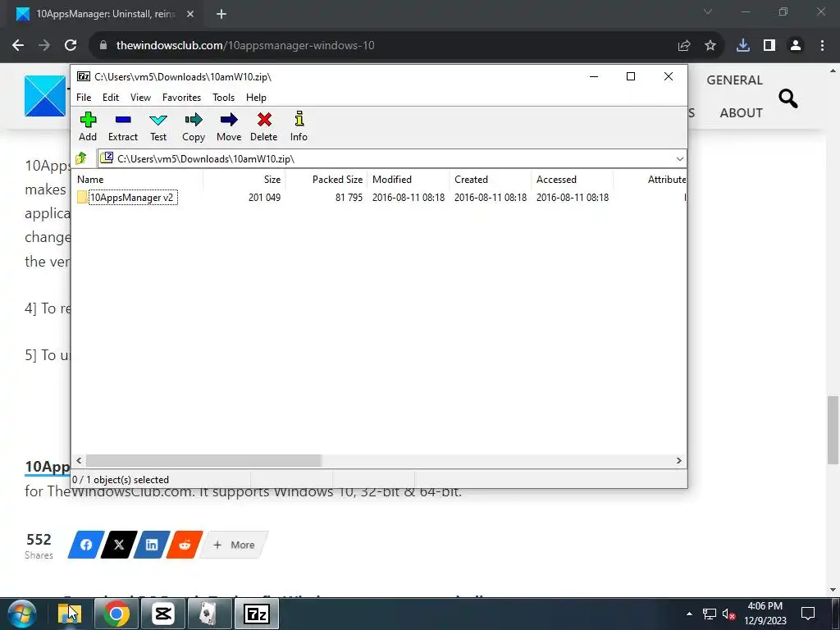Click the volume tray icon
The image size is (840, 630).
pyautogui.click(x=728, y=614)
